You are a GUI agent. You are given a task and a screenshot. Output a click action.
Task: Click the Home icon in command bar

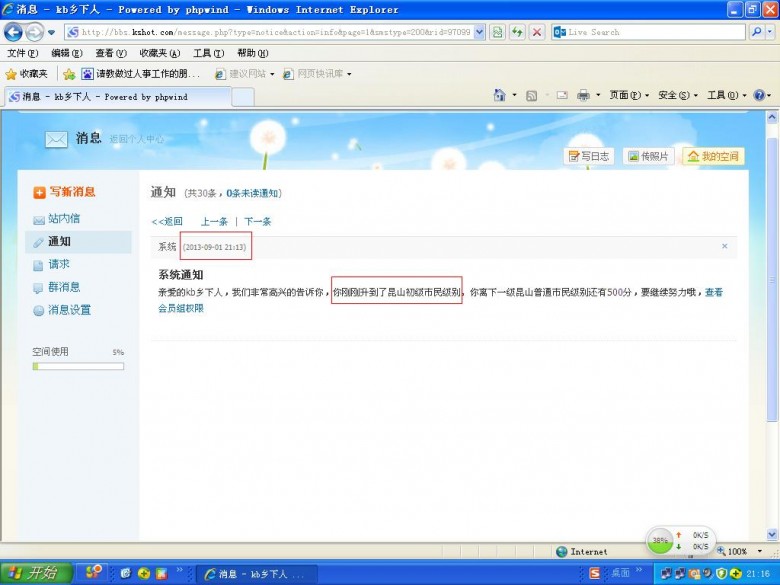(x=500, y=95)
